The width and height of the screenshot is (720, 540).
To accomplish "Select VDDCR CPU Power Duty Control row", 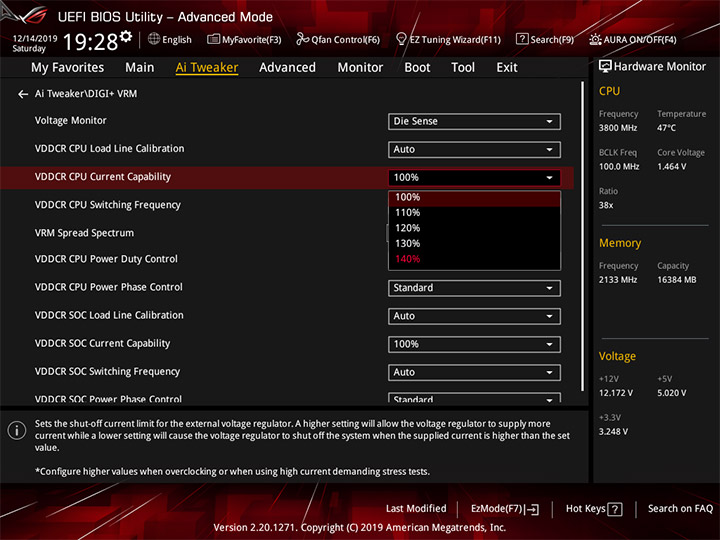I will pyautogui.click(x=287, y=259).
